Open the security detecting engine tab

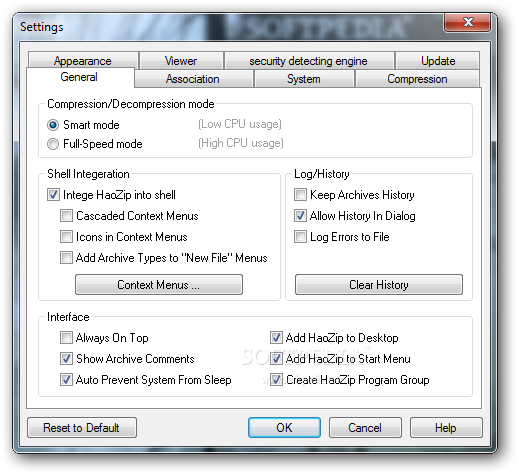309,60
